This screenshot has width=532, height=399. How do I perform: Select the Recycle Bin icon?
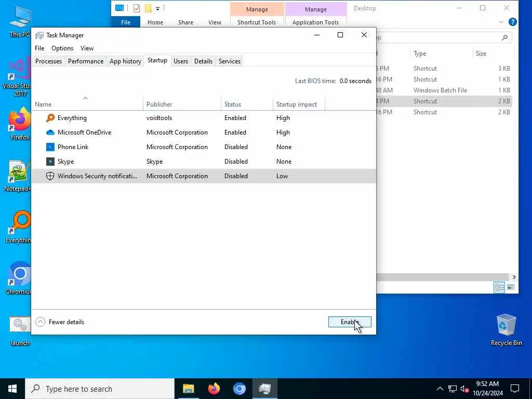506,330
